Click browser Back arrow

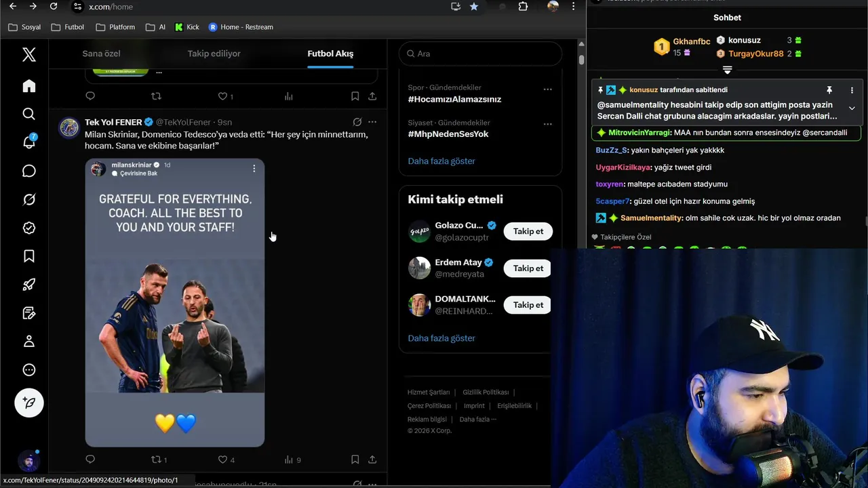point(12,6)
